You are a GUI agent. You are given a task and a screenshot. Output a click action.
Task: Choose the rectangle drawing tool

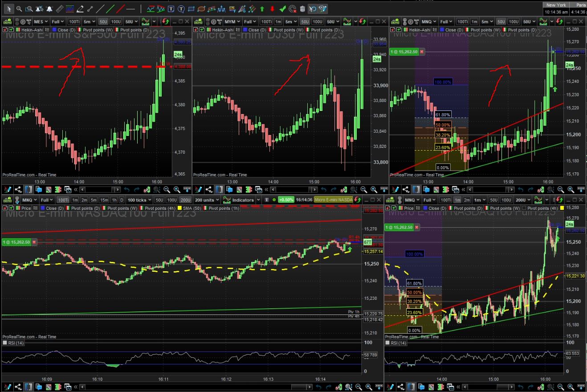pos(191,8)
